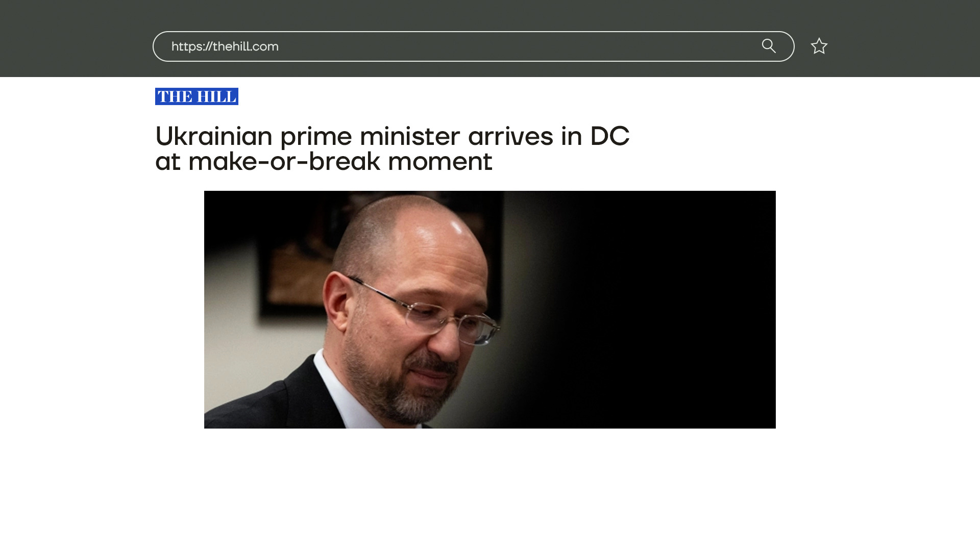Click the word 'Ukrainian' in the headline
The height and width of the screenshot is (551, 980).
tap(214, 136)
